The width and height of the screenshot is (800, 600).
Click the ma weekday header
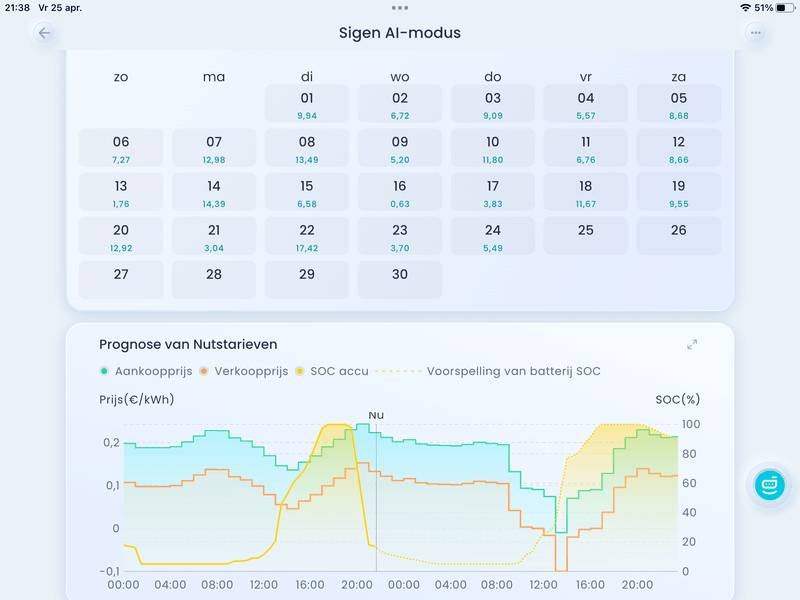click(214, 77)
